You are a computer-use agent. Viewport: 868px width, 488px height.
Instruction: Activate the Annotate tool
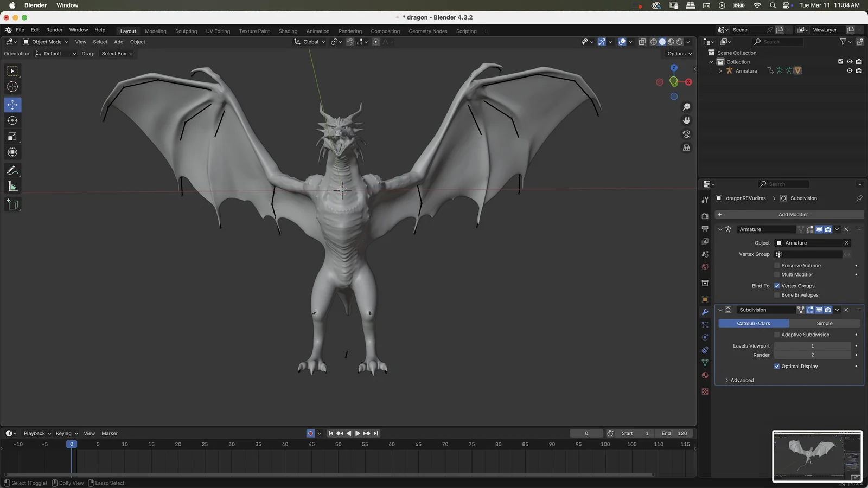coord(12,170)
